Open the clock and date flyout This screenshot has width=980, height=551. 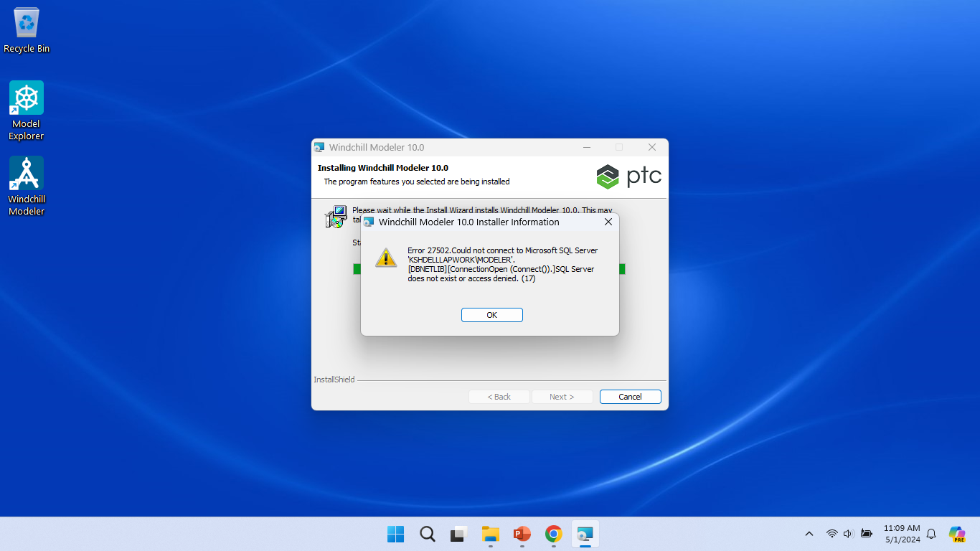click(x=901, y=534)
